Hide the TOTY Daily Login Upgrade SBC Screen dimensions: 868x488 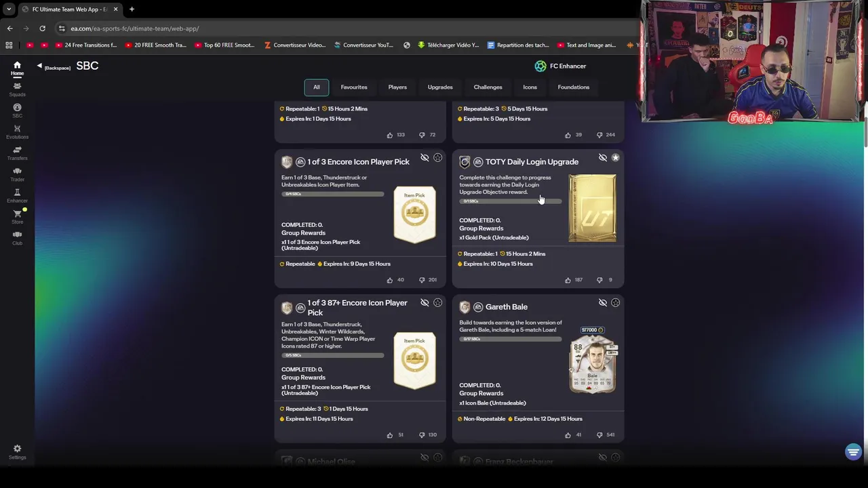(602, 158)
